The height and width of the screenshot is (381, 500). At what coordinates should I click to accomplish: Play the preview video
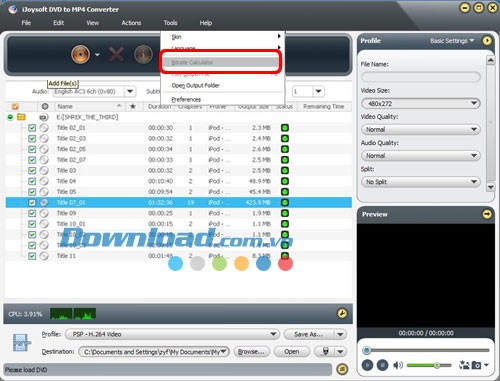click(x=367, y=365)
